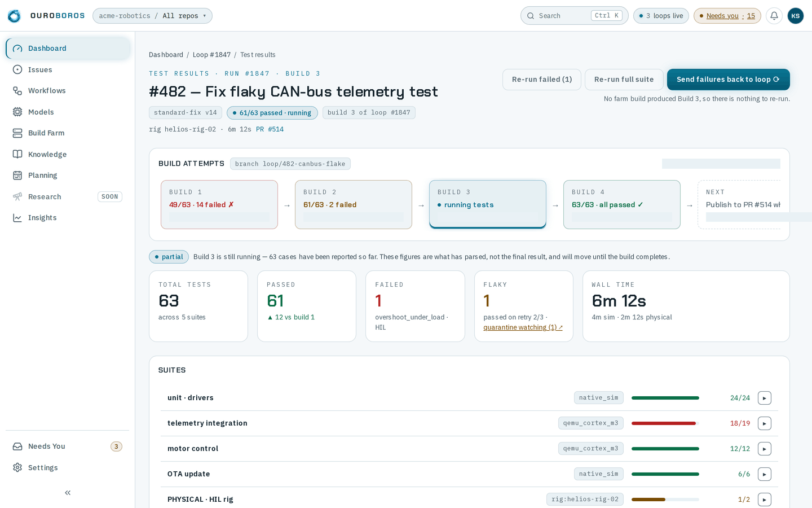Screen dimensions: 812x508
Task: Click the Re-run full suite button
Action: [624, 80]
